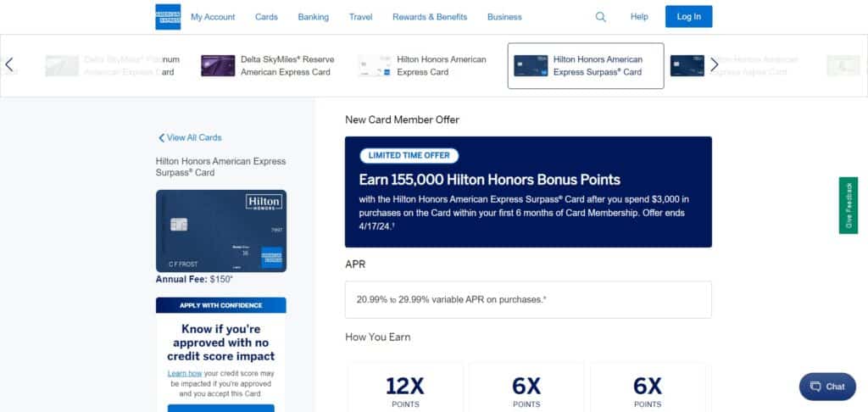
Task: Go to previous cards in carousel
Action: pos(8,64)
